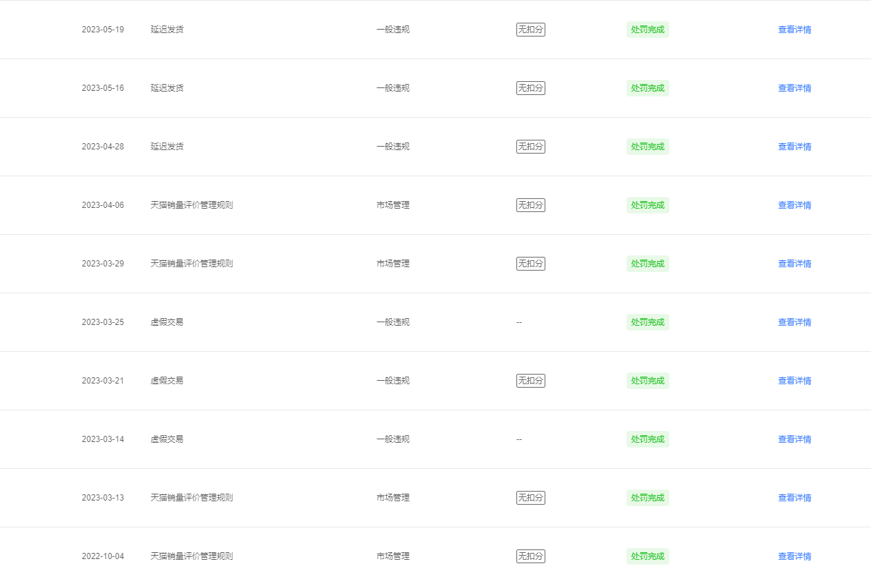The image size is (871, 588).
Task: View details of the 2023-03-14 violation
Action: coord(795,439)
